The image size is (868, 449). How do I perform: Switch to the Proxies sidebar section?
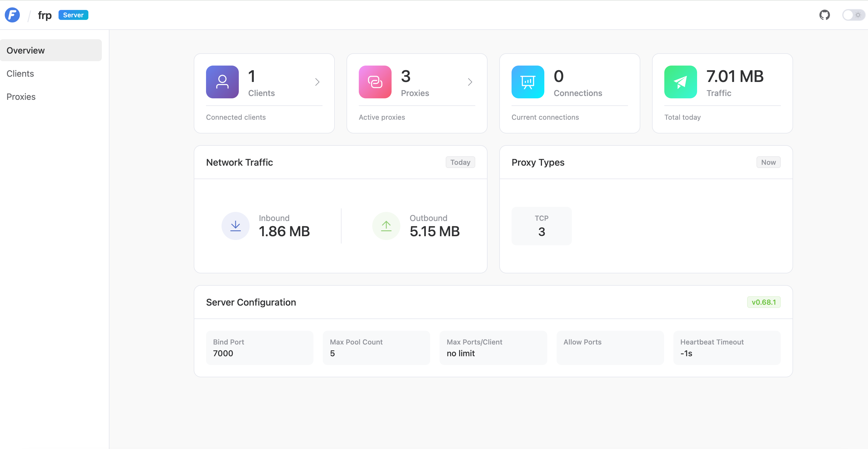pyautogui.click(x=21, y=97)
